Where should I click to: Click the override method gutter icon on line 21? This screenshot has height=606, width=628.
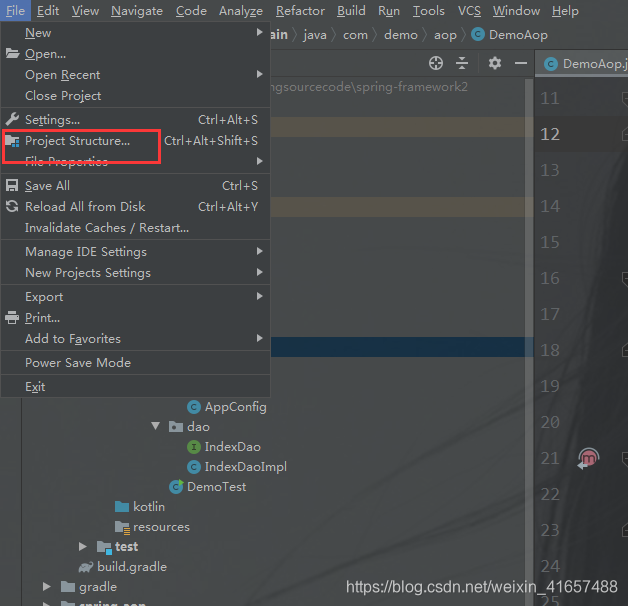[x=588, y=458]
